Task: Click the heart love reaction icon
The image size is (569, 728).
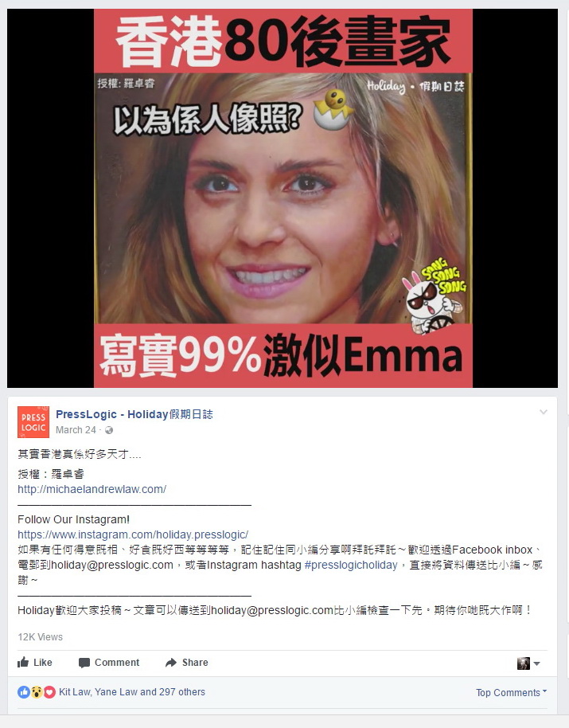Action: 49,692
